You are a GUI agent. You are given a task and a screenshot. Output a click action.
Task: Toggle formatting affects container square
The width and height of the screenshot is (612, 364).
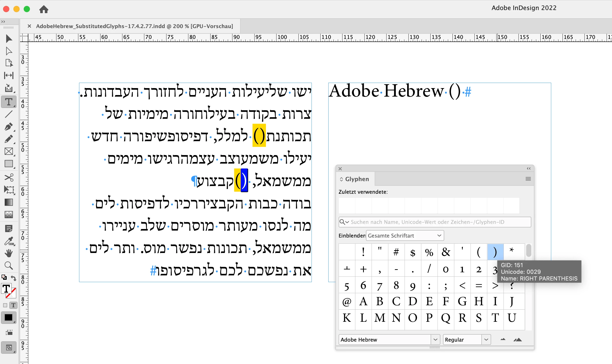pos(5,305)
